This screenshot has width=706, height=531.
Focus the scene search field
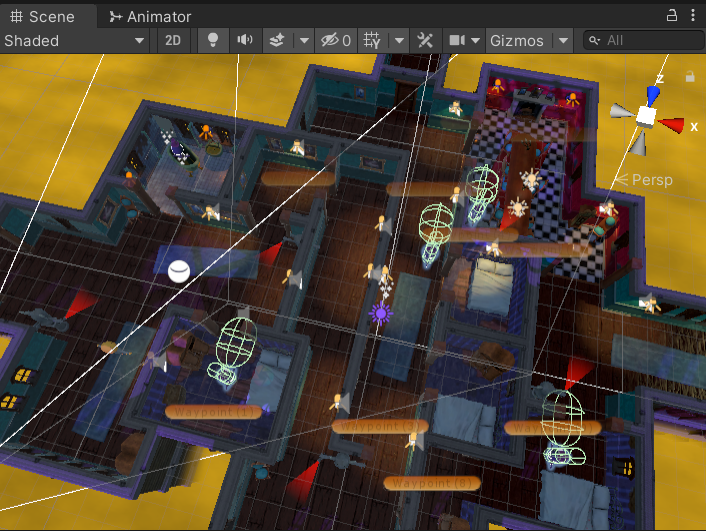click(x=644, y=41)
